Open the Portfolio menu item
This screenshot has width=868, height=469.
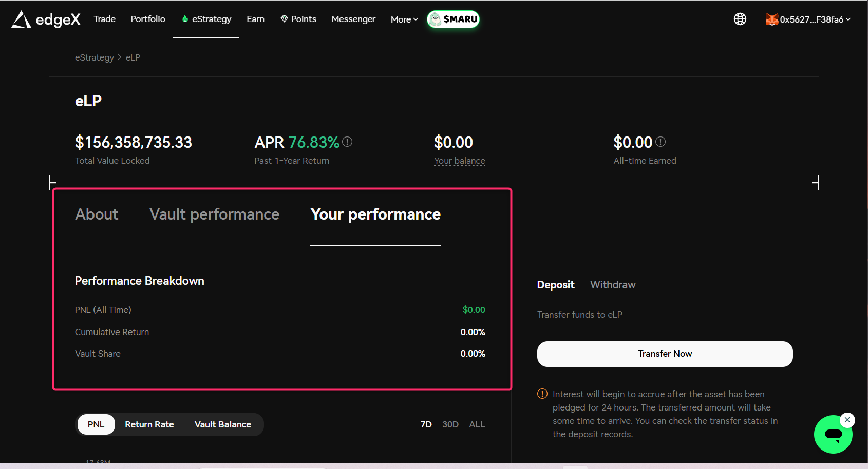(148, 19)
